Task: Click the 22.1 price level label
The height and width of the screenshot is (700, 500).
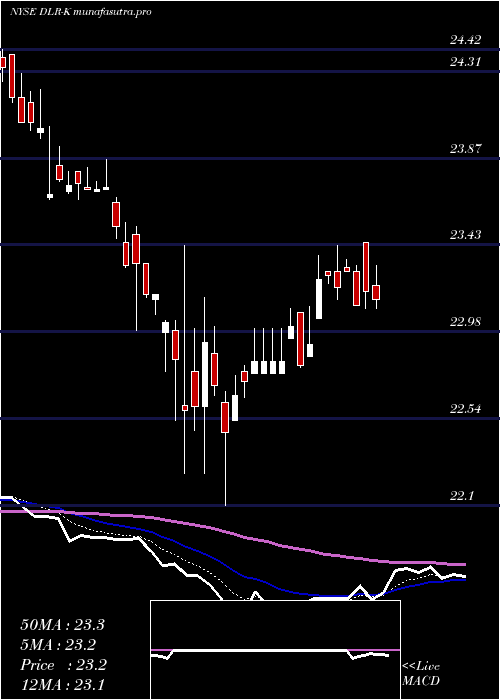Action: click(461, 496)
